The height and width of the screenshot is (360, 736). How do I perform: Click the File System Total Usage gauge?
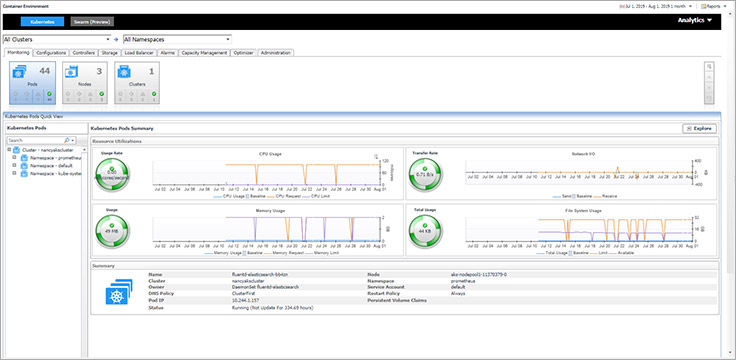pyautogui.click(x=425, y=231)
